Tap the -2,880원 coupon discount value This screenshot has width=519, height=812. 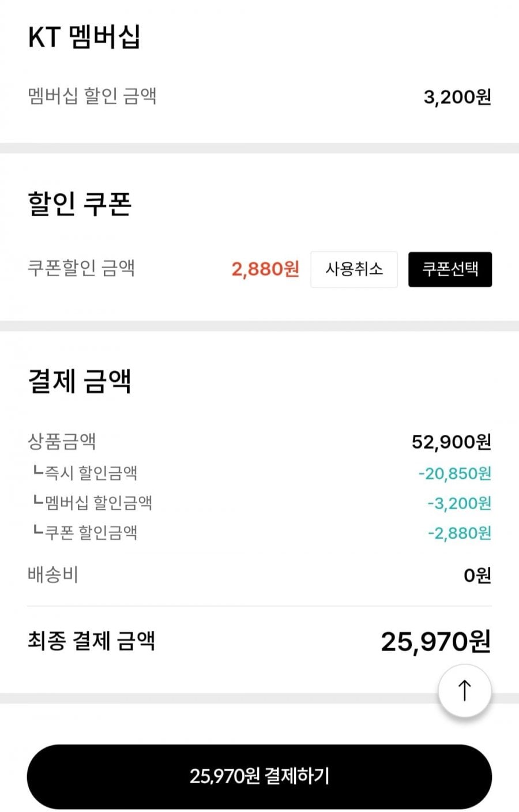coord(459,533)
